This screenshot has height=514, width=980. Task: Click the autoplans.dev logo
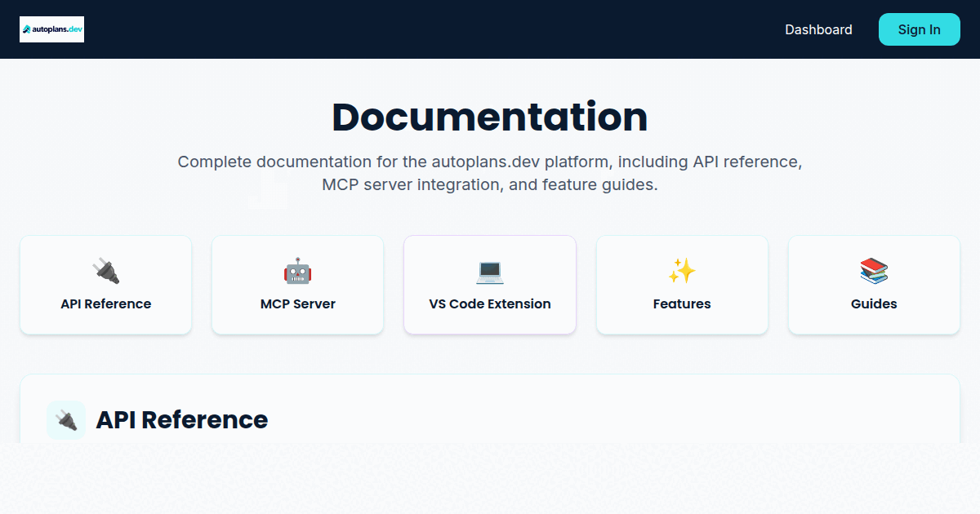[51, 29]
